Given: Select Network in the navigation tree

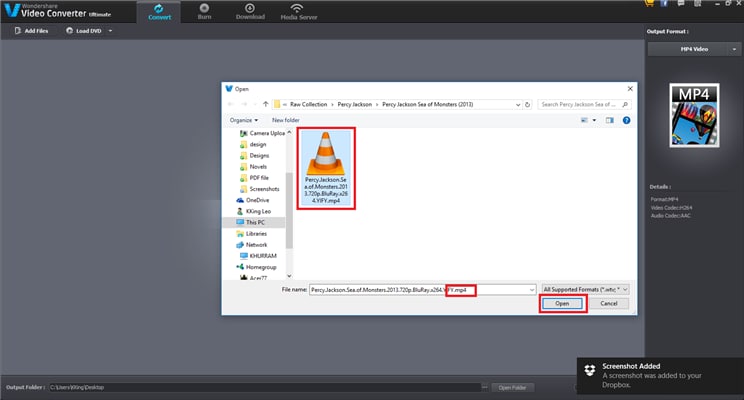Looking at the screenshot, I should click(x=251, y=245).
